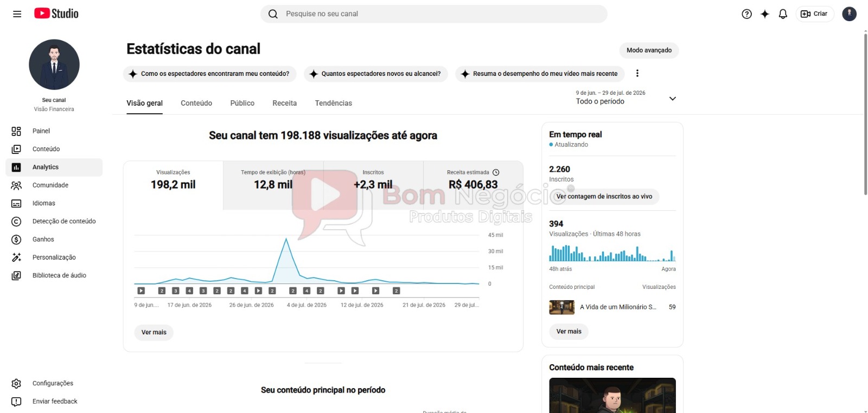Click Resuma o desempenho do vídeo chip
Viewport: 868px width, 413px height.
540,74
